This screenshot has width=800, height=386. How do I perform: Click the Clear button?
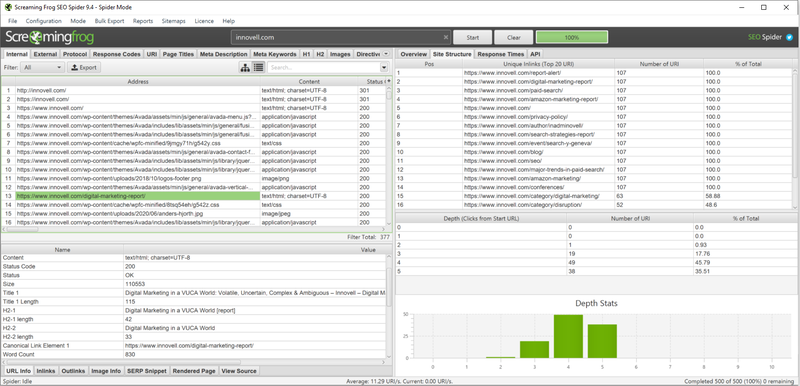pos(514,37)
